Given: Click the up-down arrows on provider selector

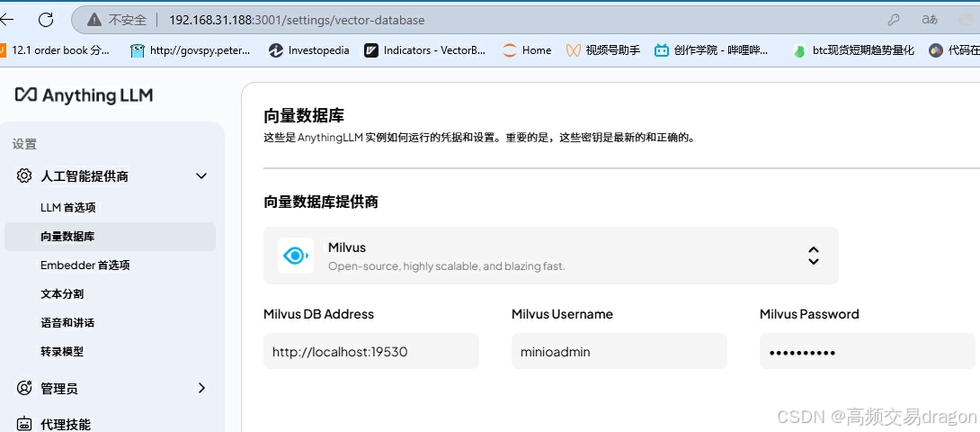Looking at the screenshot, I should (813, 256).
